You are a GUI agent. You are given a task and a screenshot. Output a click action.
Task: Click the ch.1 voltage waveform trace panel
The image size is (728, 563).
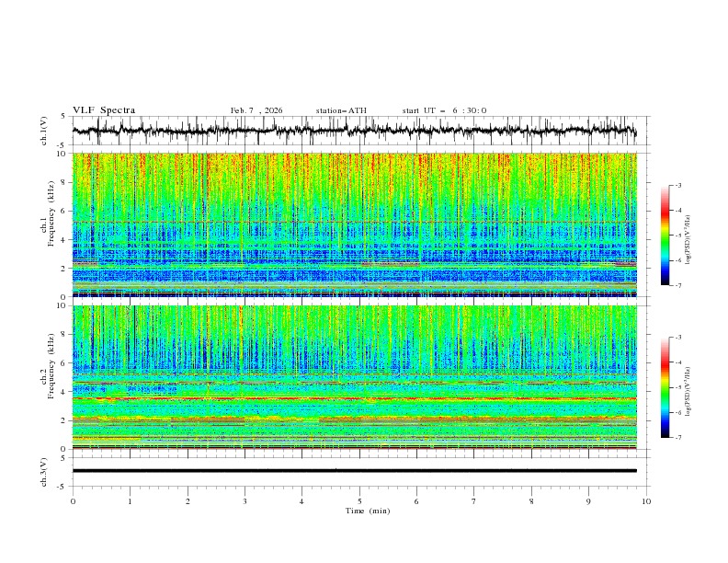coord(361,131)
